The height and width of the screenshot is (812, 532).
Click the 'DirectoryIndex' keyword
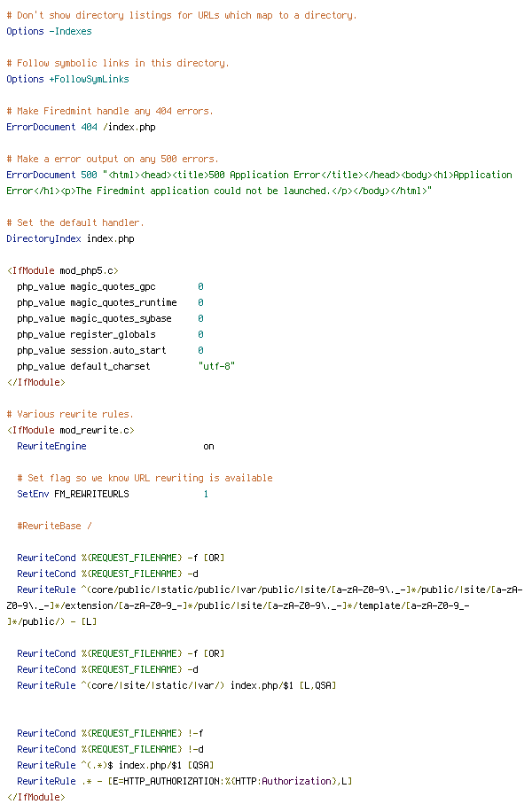tap(43, 238)
